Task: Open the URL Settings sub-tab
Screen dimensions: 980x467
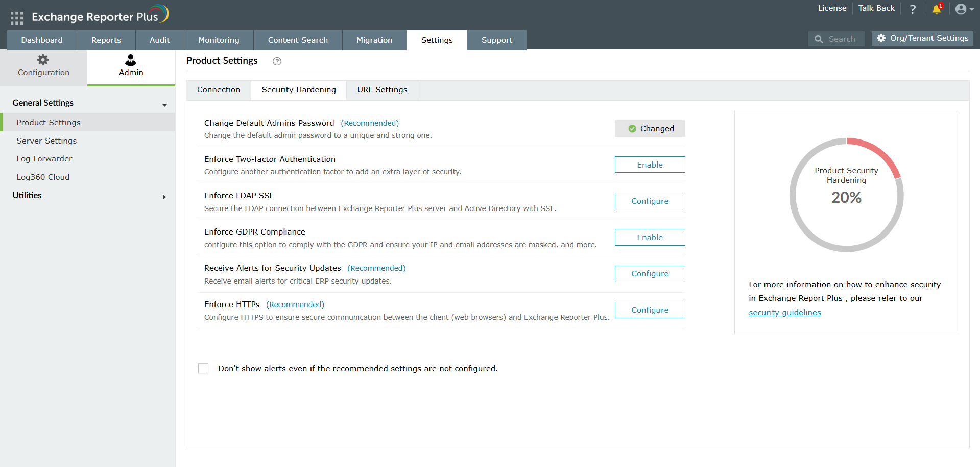Action: tap(383, 90)
